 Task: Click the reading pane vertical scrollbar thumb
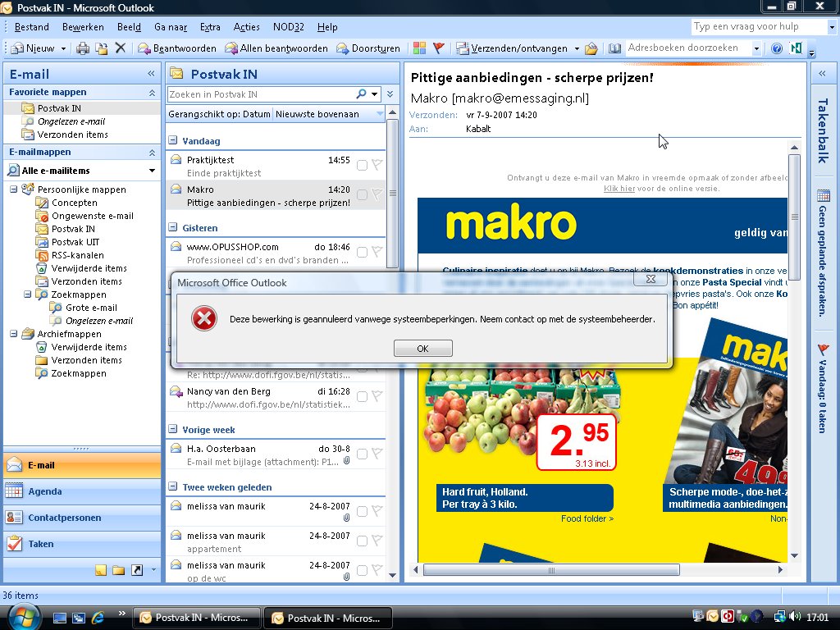794,217
